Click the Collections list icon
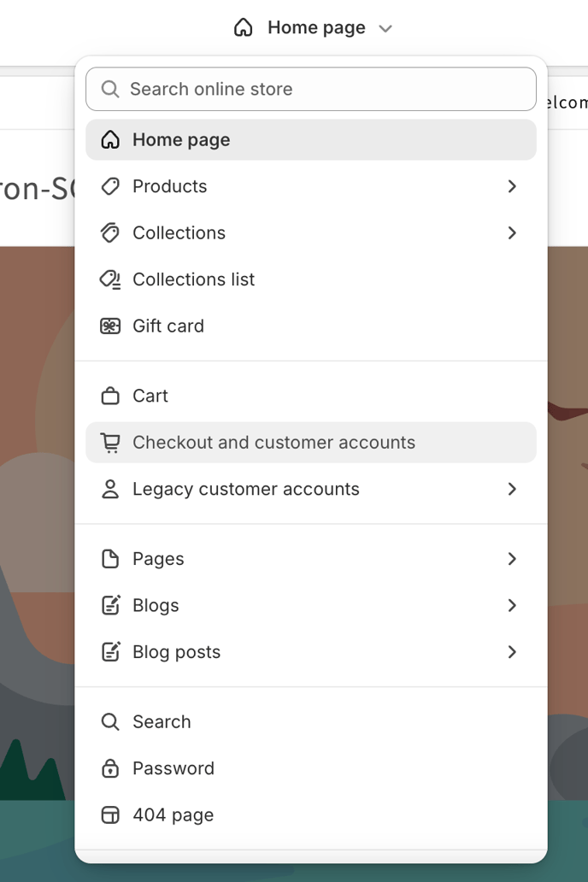 coord(110,279)
